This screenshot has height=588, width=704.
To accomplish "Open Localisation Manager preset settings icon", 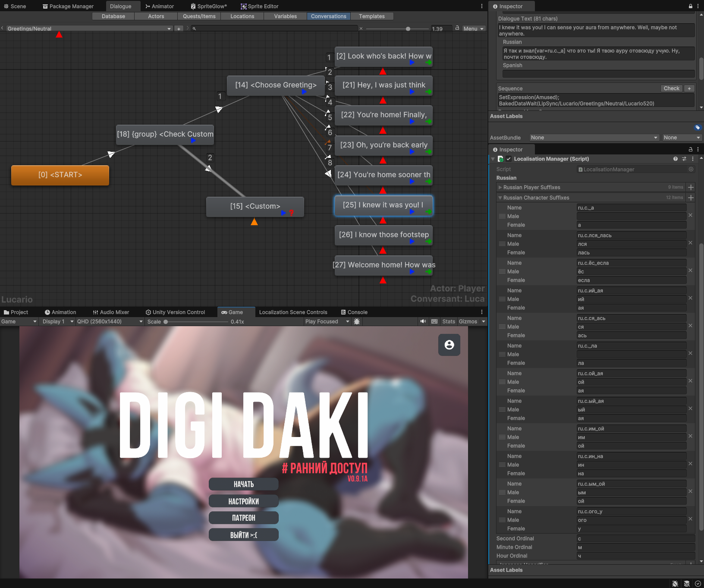I will pyautogui.click(x=684, y=159).
